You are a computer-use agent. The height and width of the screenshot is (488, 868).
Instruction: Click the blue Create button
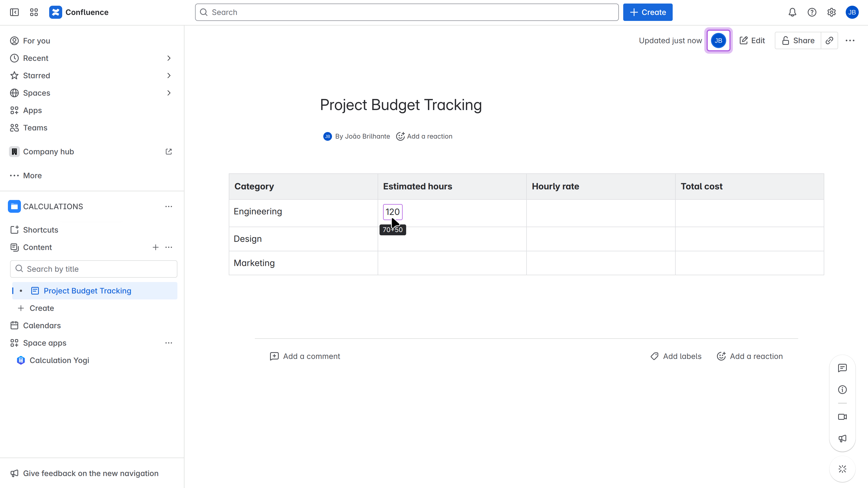[647, 12]
